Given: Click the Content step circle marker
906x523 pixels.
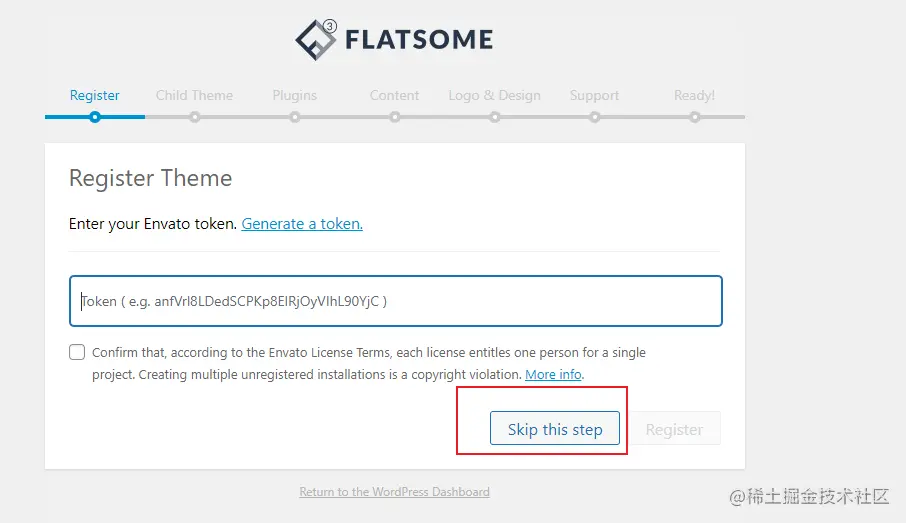Looking at the screenshot, I should (395, 117).
